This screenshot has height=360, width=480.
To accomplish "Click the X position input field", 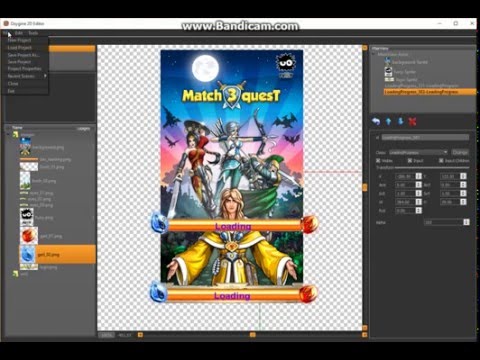I will pos(405,176).
